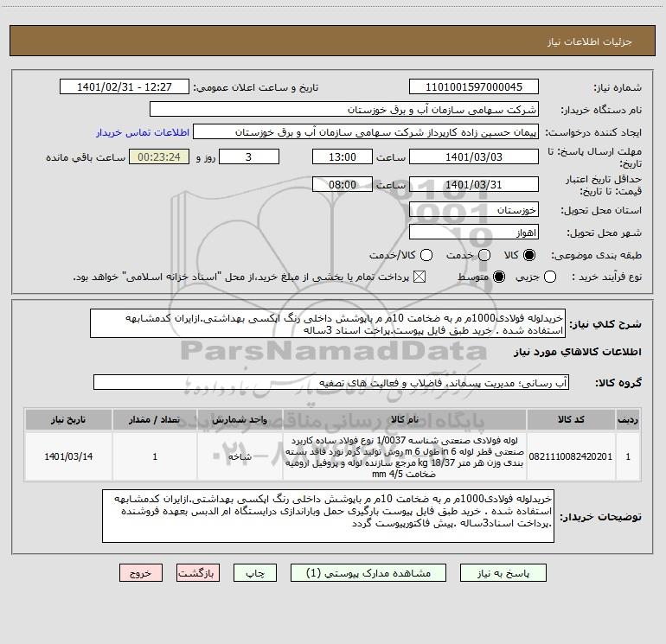Click the خروج exit button
Screen dimensions: 666x644
(141, 572)
